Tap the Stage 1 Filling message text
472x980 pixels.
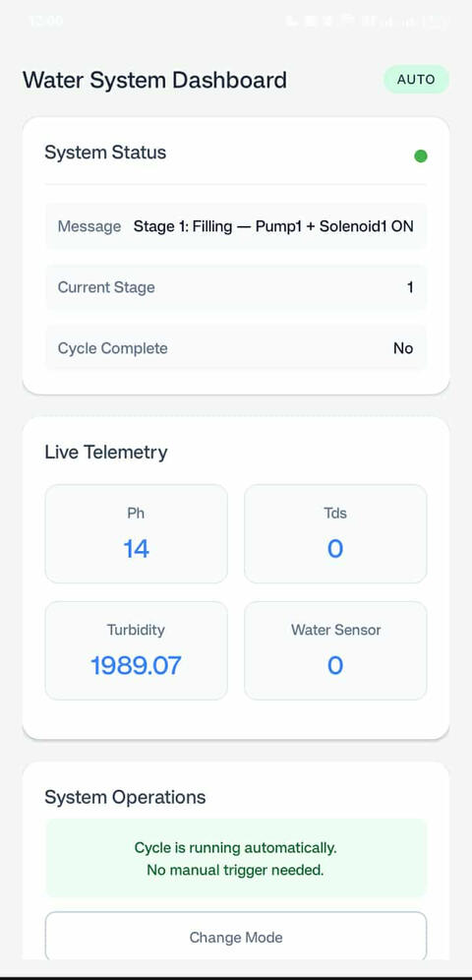click(273, 226)
